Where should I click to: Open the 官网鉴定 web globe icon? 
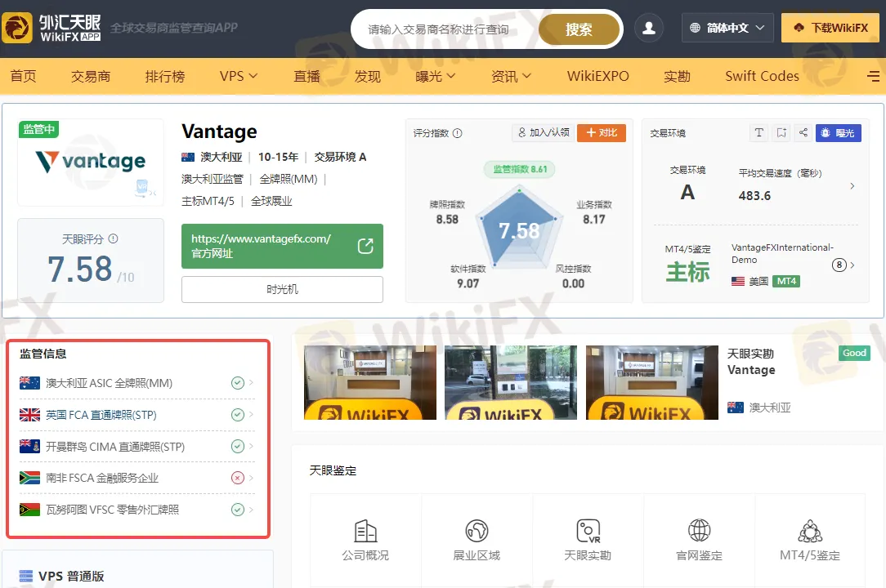(x=699, y=531)
